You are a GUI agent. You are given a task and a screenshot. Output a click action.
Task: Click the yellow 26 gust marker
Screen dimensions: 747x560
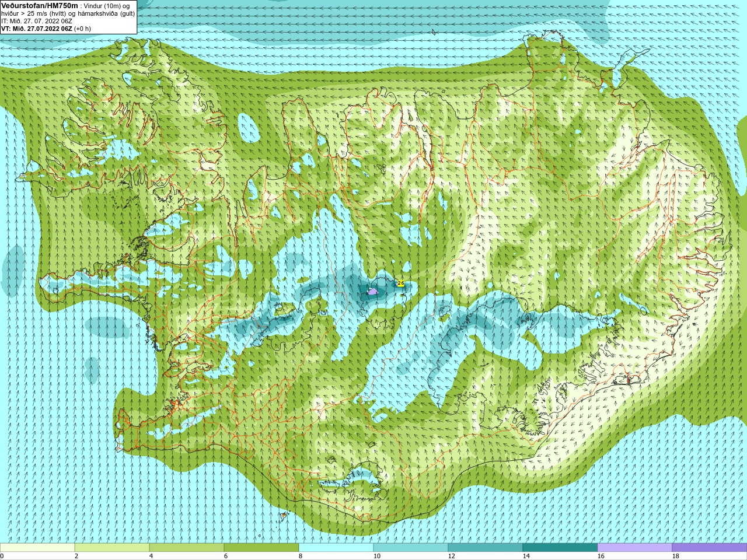tap(400, 283)
